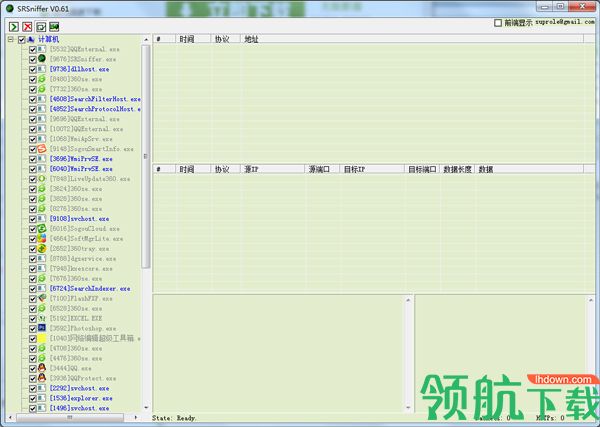Uncheck the [1496]svchost.exe checkbox

[x=33, y=408]
